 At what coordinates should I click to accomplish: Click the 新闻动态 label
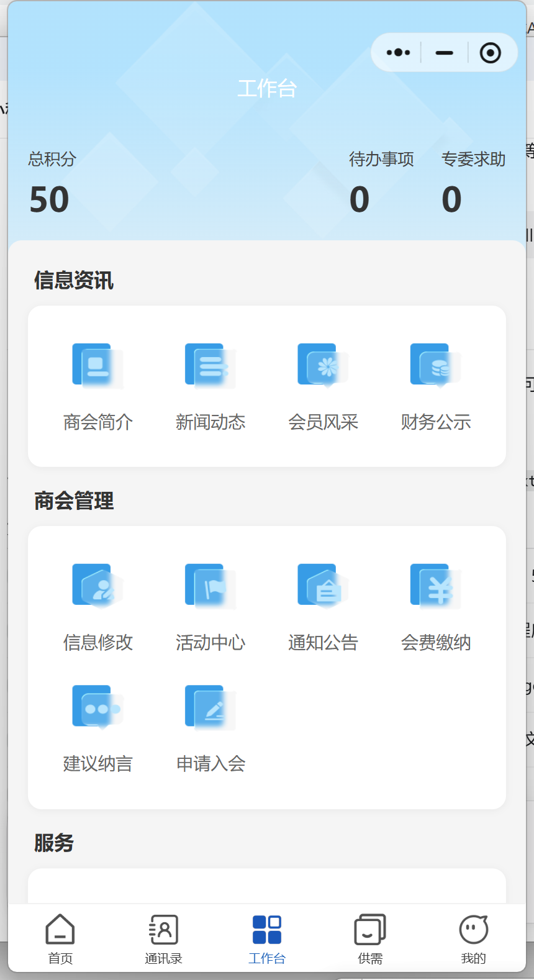point(210,422)
